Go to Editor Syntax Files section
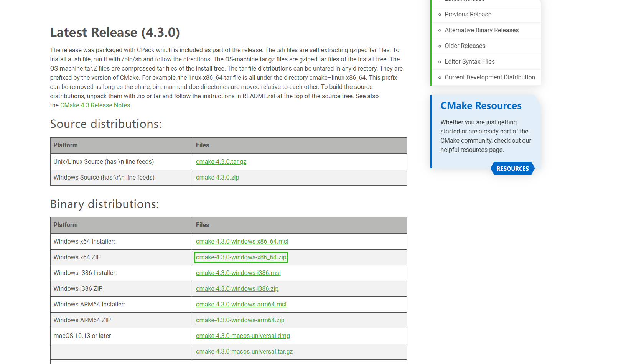621x364 pixels. tap(469, 62)
